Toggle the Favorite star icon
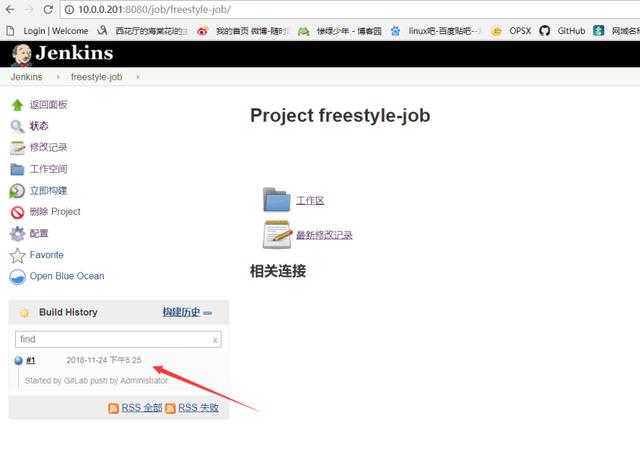Image resolution: width=640 pixels, height=455 pixels. click(17, 255)
